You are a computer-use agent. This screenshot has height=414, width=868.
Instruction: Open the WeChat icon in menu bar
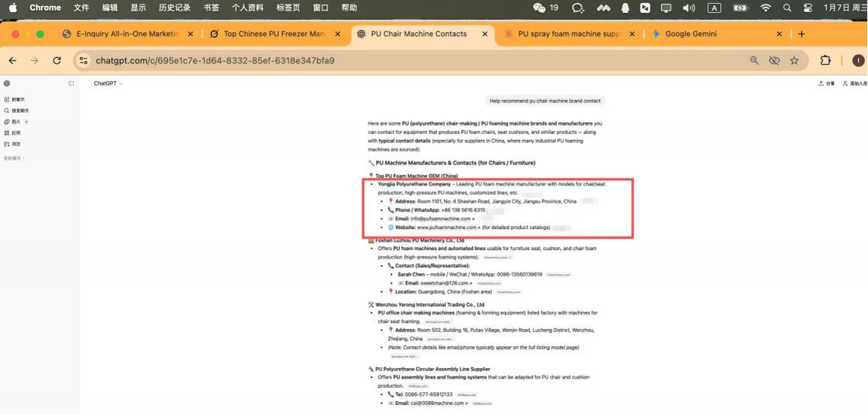[539, 8]
